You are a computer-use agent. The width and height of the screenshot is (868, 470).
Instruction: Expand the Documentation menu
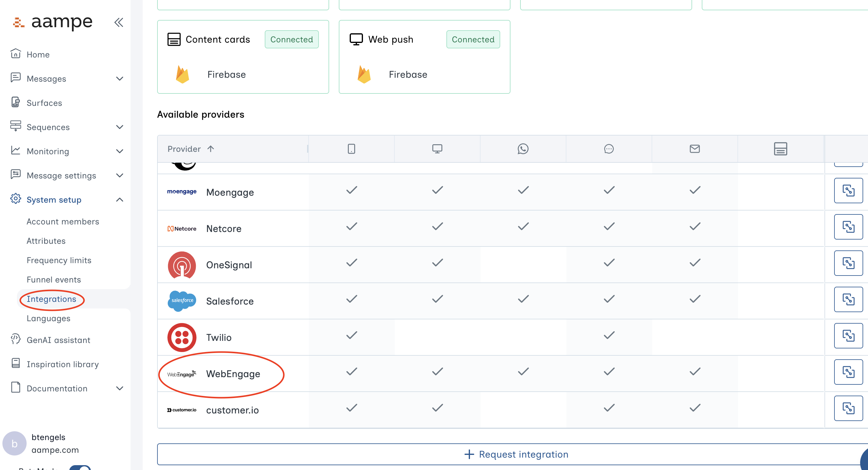click(119, 388)
